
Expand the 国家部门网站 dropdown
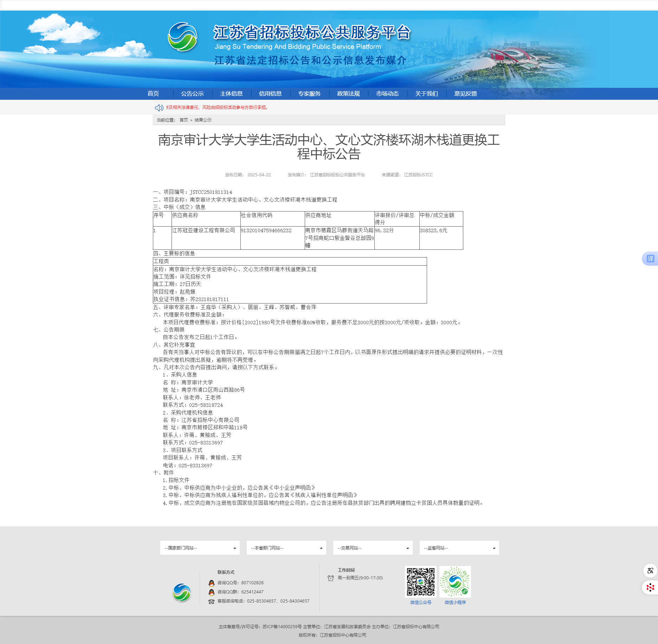pyautogui.click(x=200, y=548)
